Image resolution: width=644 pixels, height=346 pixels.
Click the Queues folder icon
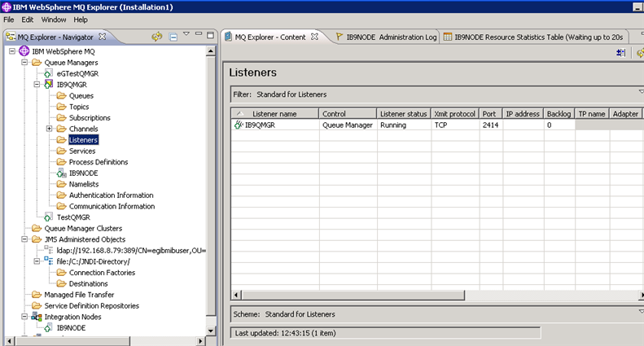pos(61,96)
